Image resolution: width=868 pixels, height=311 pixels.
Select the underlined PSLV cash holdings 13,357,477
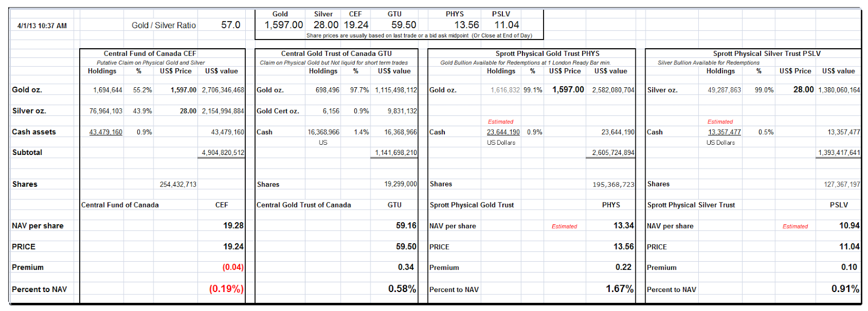724,132
